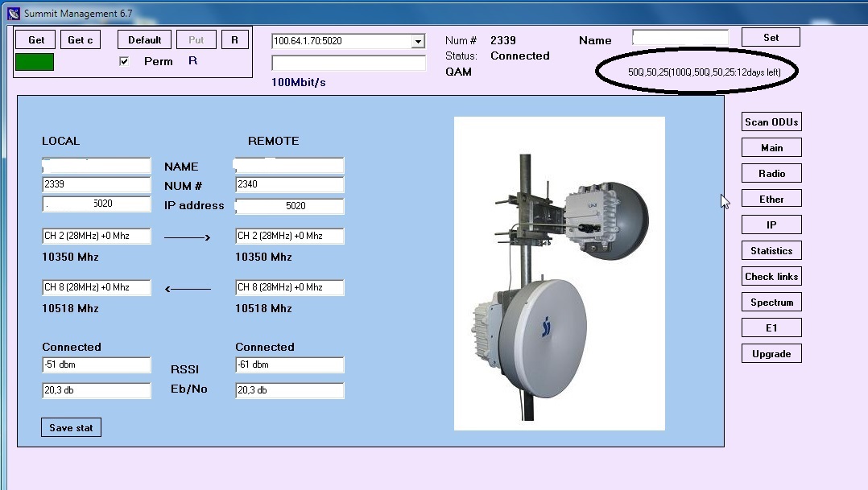The width and height of the screenshot is (868, 490).
Task: Open the Radio section
Action: [771, 173]
